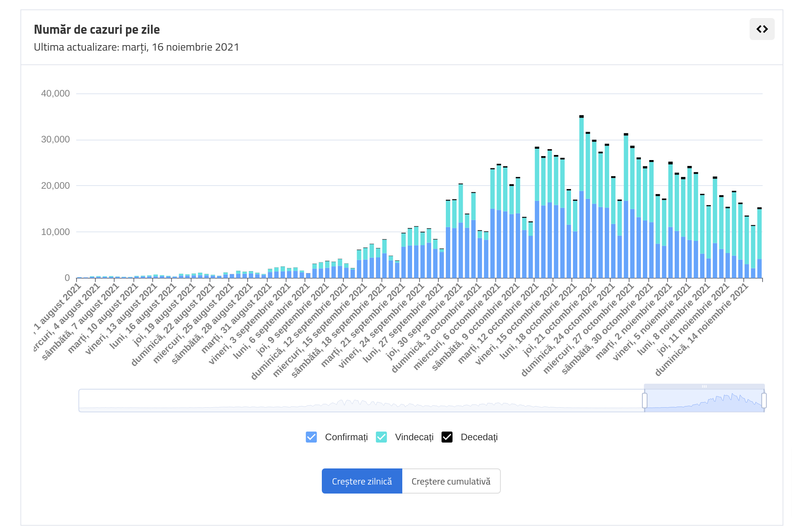Click the right zoom range handle
This screenshot has width=792, height=532.
[764, 401]
